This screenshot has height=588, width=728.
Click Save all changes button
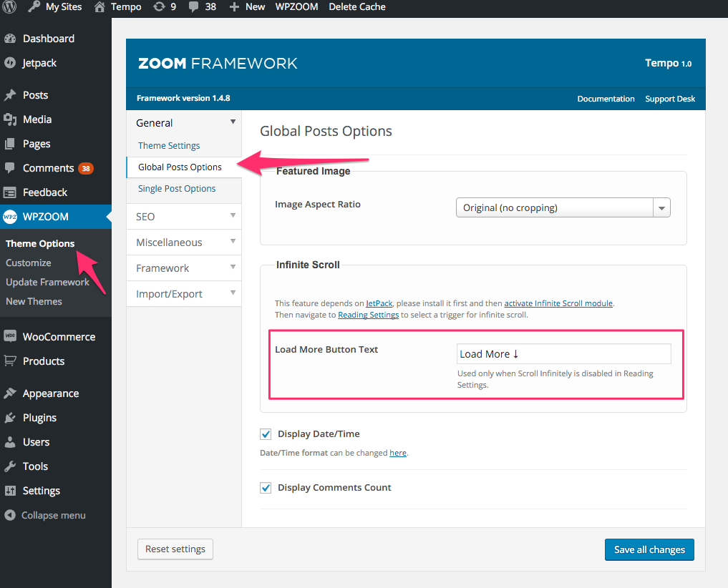click(649, 549)
